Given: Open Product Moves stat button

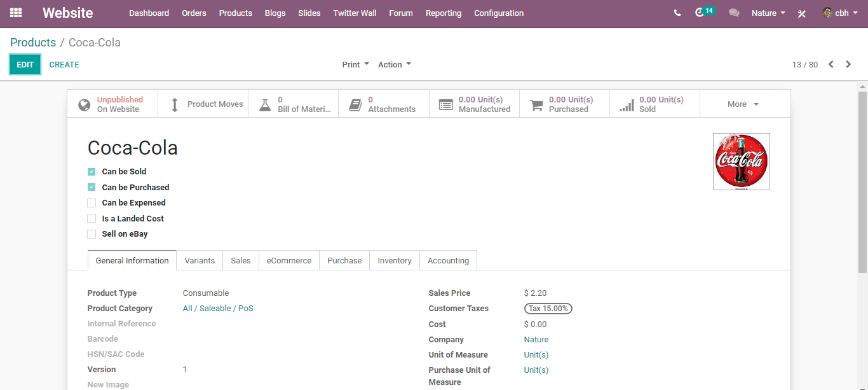Looking at the screenshot, I should [203, 104].
